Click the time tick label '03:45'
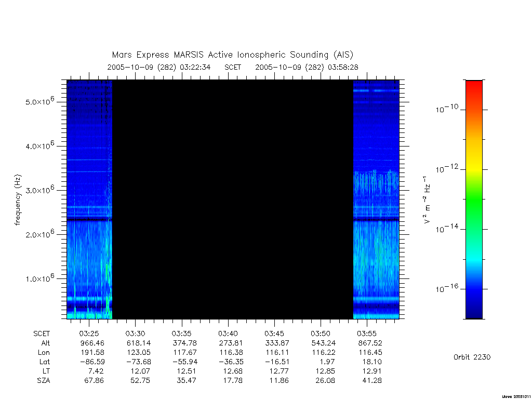 pyautogui.click(x=274, y=334)
